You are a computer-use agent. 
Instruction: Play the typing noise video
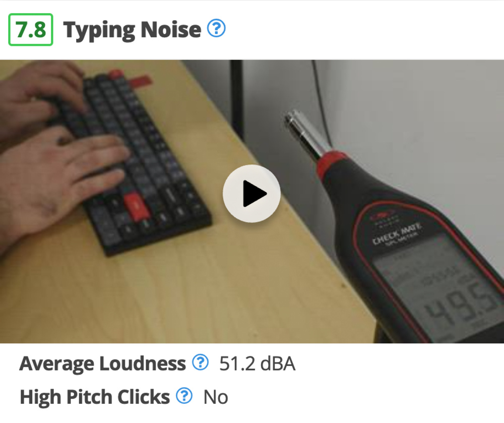click(x=251, y=194)
